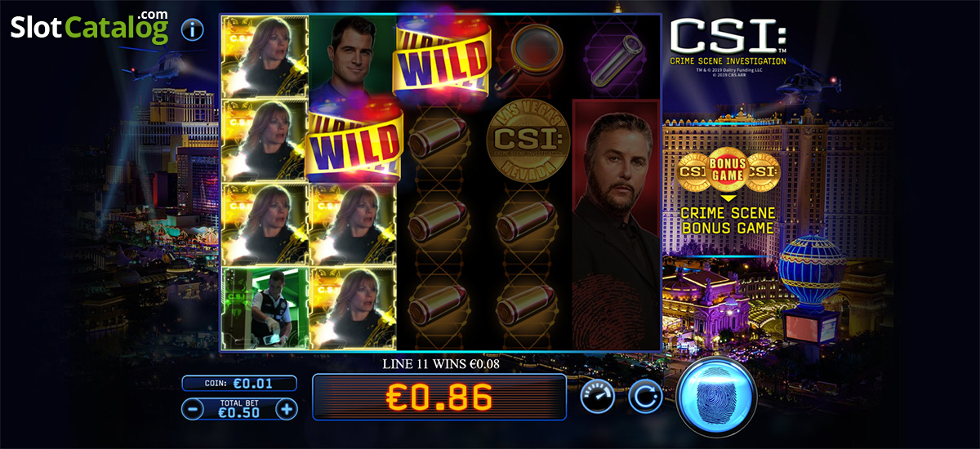Click the €0.86 win amount display

(439, 397)
